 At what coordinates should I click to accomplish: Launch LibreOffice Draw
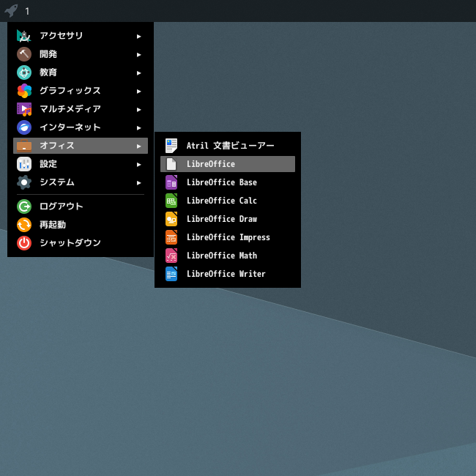tap(228, 219)
